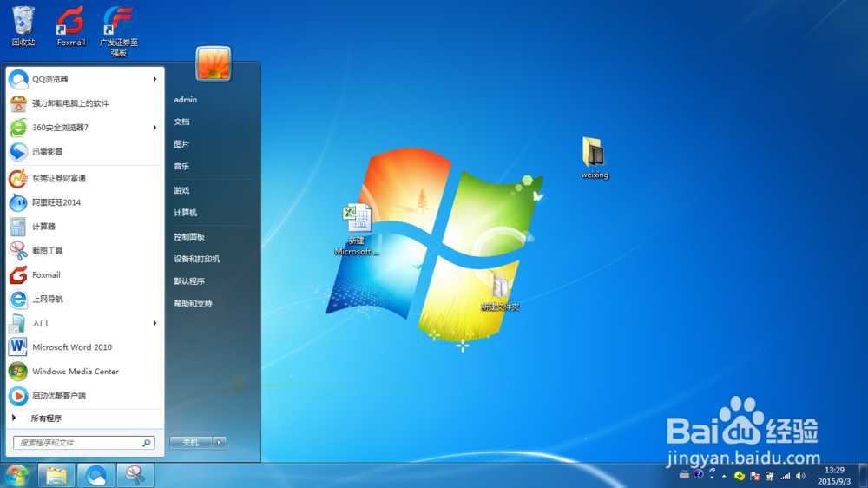Select the 广发证券至强版 desktop shortcut
Screen dimensions: 868x488
pyautogui.click(x=118, y=31)
